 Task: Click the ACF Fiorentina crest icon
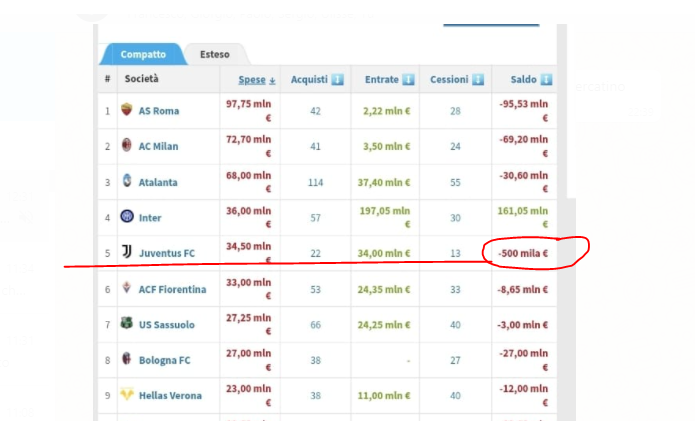(127, 288)
